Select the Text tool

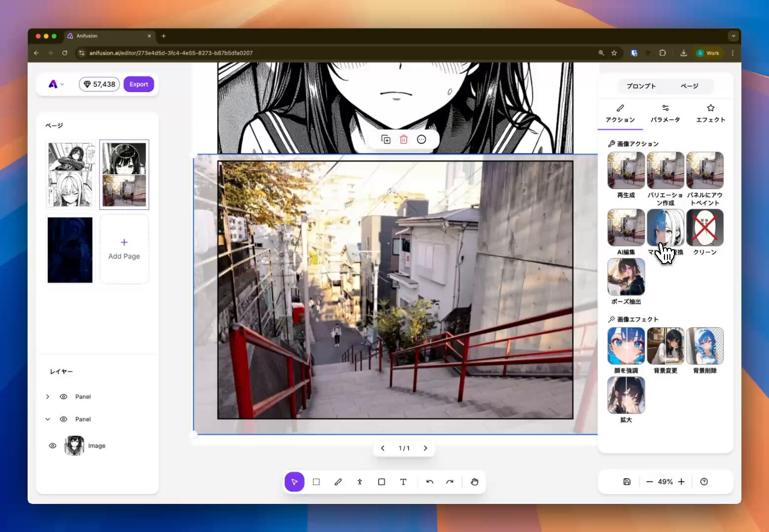403,482
